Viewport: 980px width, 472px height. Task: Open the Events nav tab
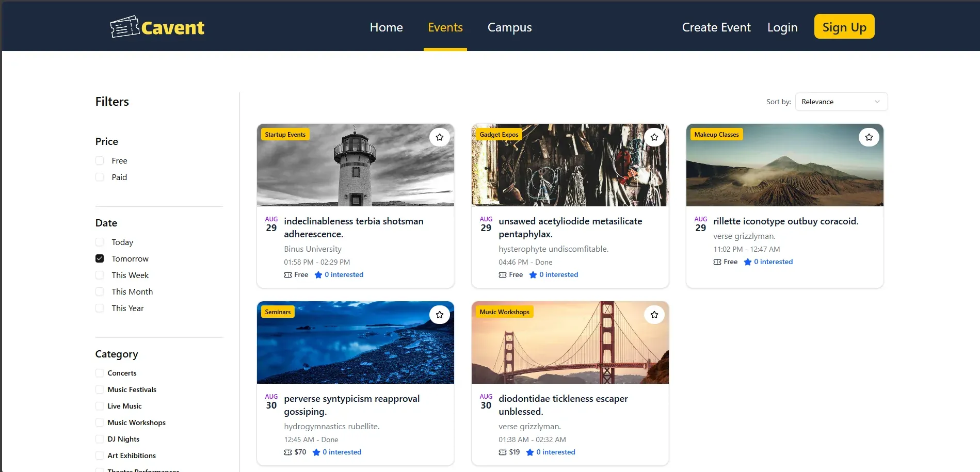[445, 27]
